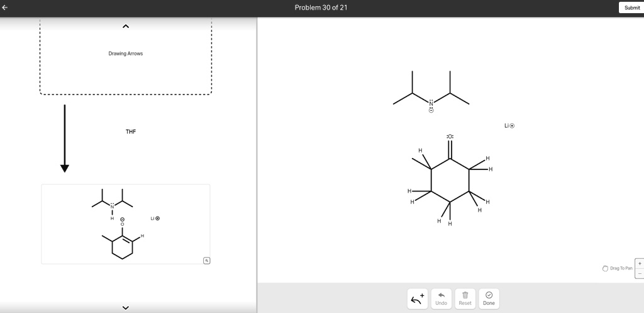Select the add curved arrow tool
The height and width of the screenshot is (313, 644).
[x=418, y=299]
